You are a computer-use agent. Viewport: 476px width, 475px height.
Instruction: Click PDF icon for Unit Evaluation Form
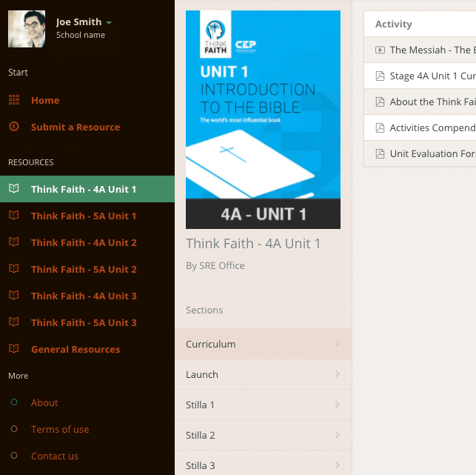pos(380,154)
